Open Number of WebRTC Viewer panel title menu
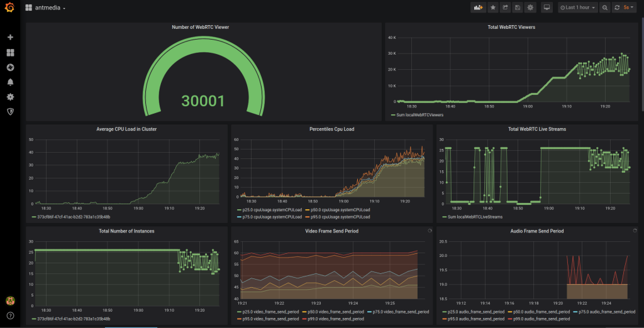 200,27
